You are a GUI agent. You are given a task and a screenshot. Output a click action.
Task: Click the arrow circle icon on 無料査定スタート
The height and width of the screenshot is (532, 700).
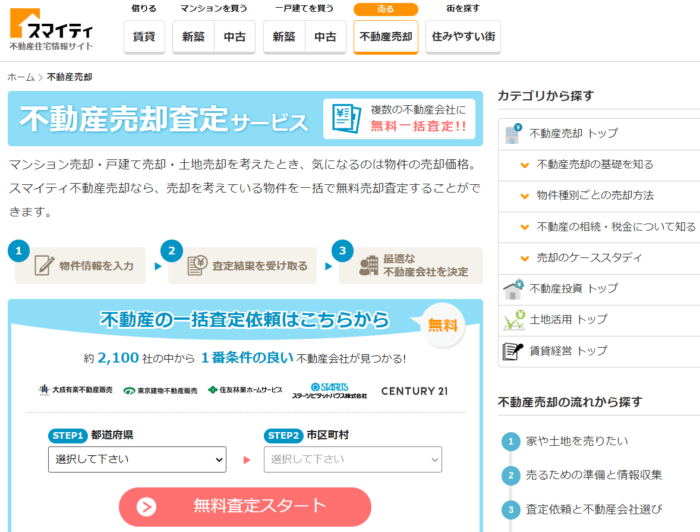tap(146, 507)
